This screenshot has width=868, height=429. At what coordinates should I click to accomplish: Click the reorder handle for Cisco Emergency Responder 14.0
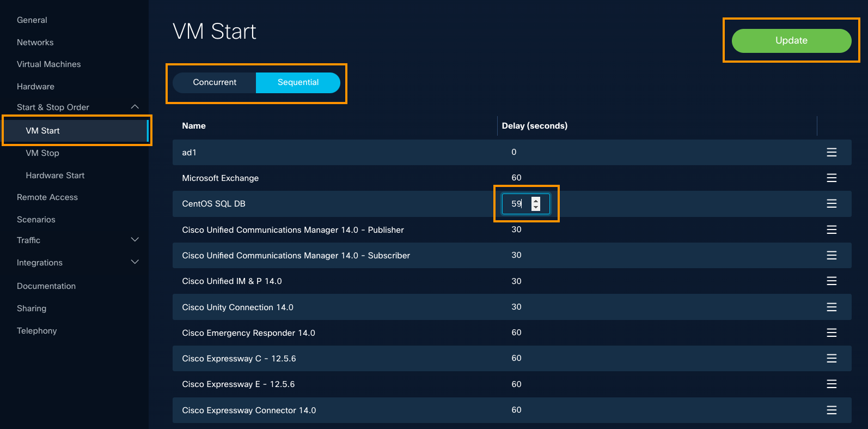click(x=832, y=333)
